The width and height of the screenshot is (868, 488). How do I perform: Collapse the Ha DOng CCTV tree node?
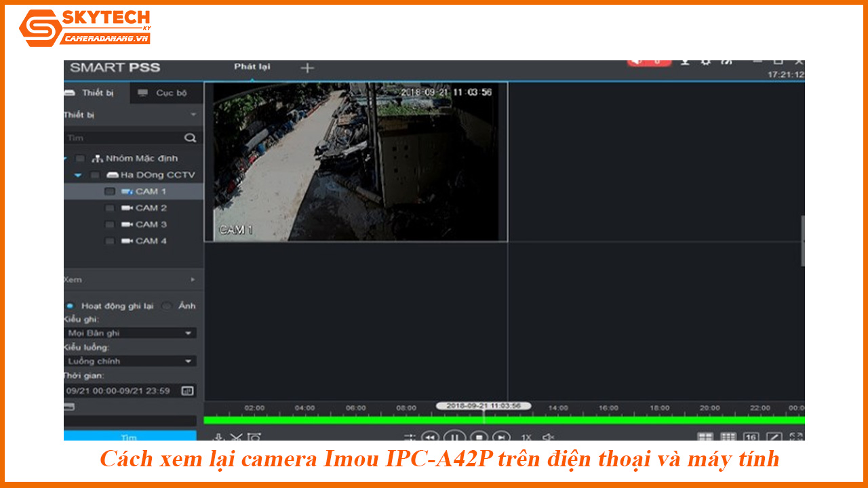point(78,175)
